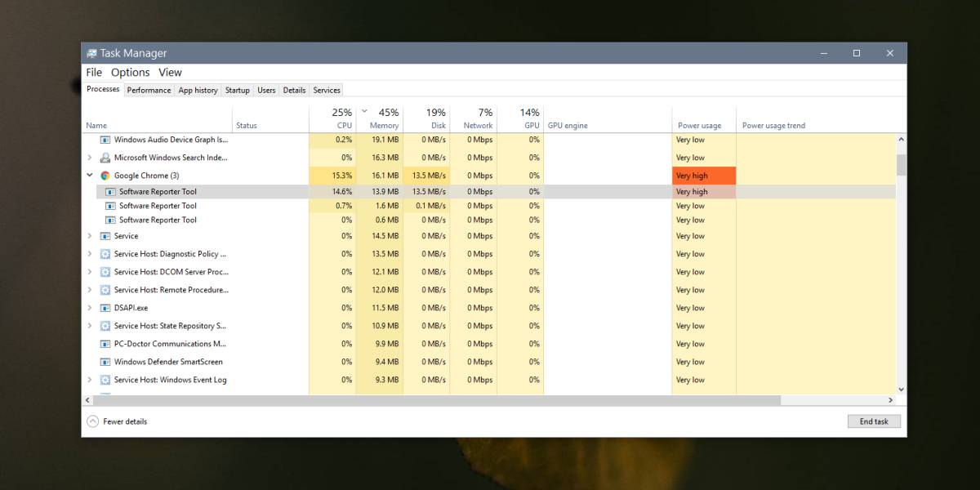
Task: Click the DSAPI.exe process icon
Action: (x=105, y=308)
